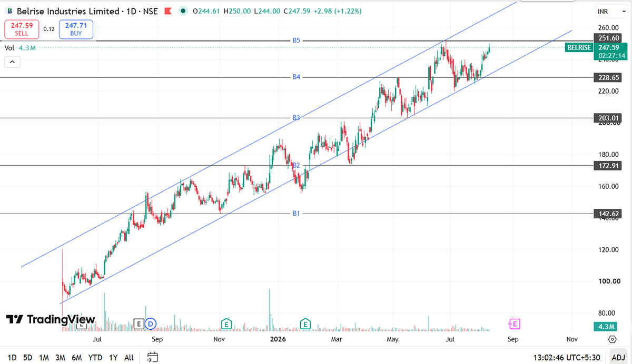Select the YTD time range
632x364 pixels.
point(95,358)
